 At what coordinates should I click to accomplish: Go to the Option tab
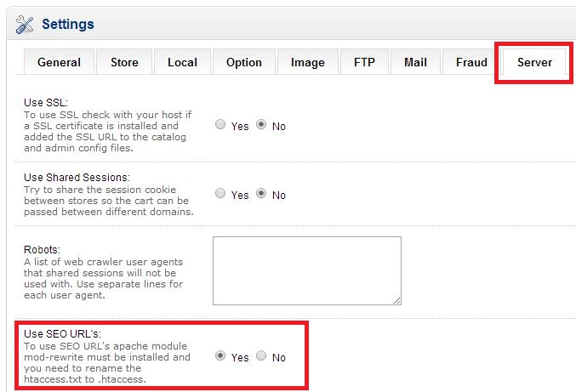point(244,62)
